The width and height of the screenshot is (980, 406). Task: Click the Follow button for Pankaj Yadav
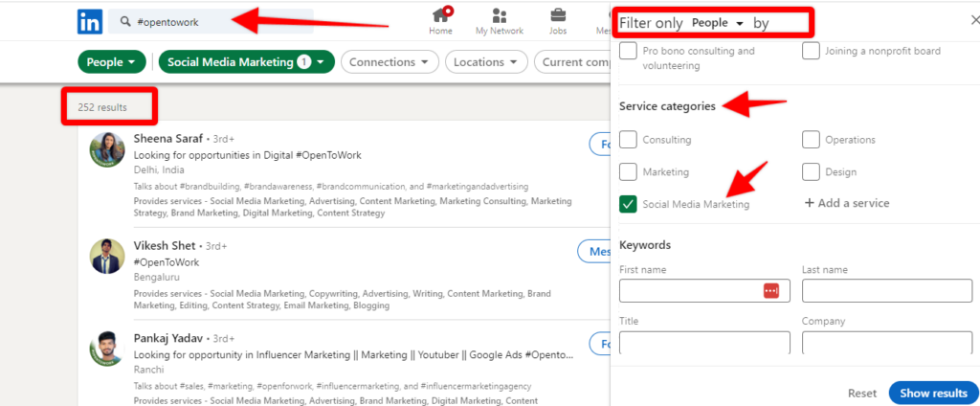point(600,344)
